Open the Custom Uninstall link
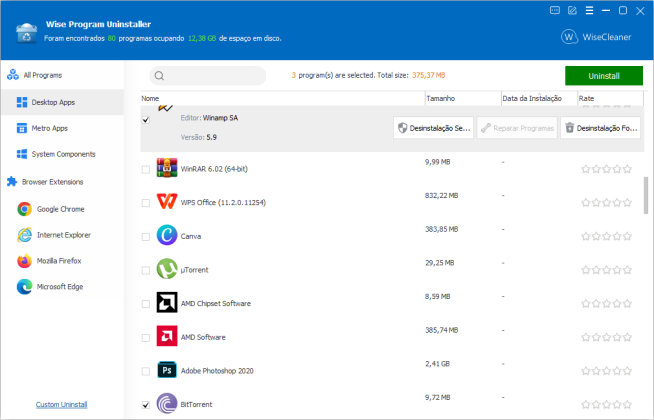This screenshot has height=420, width=654. 62,404
